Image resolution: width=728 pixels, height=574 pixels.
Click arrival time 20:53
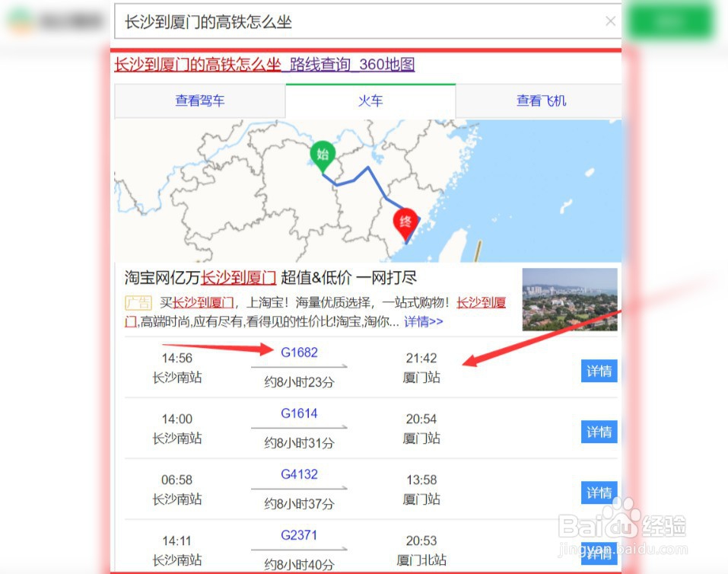(421, 541)
